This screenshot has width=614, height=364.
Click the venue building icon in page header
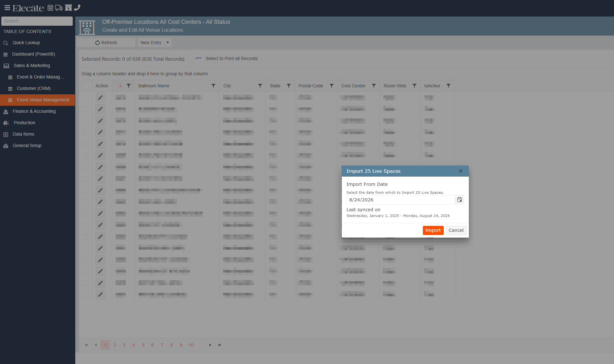(87, 27)
